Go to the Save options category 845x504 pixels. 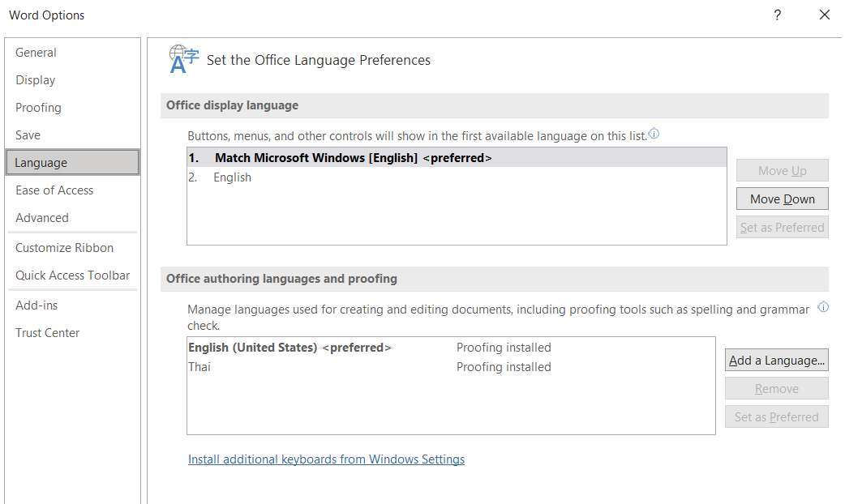72,135
